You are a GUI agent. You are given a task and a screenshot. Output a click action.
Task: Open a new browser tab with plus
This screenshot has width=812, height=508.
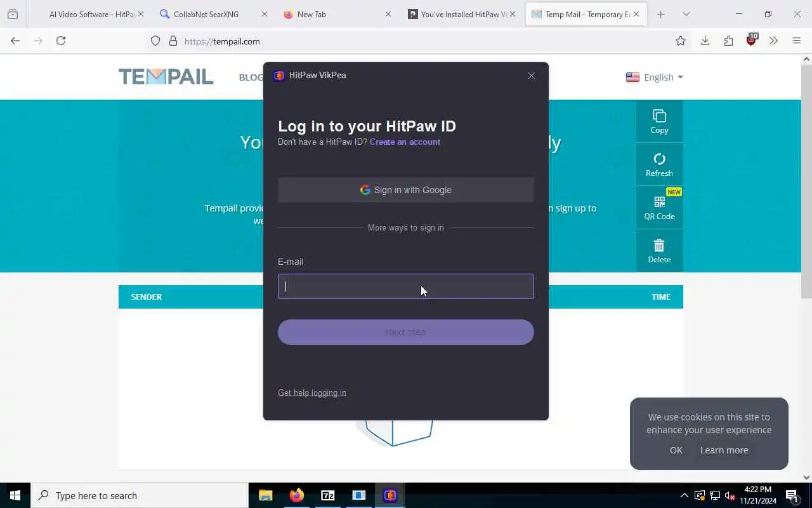click(x=660, y=14)
